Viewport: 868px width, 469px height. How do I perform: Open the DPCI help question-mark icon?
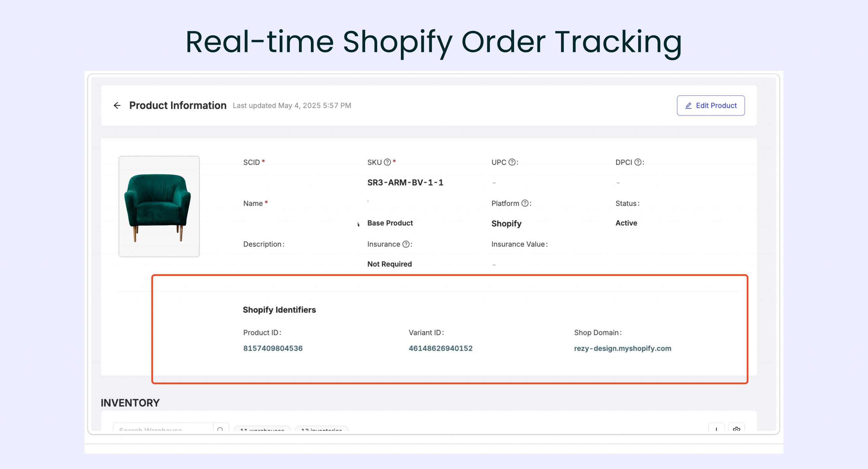click(x=638, y=162)
